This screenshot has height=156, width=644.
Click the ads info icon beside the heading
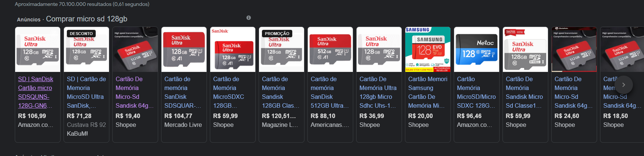pyautogui.click(x=249, y=18)
